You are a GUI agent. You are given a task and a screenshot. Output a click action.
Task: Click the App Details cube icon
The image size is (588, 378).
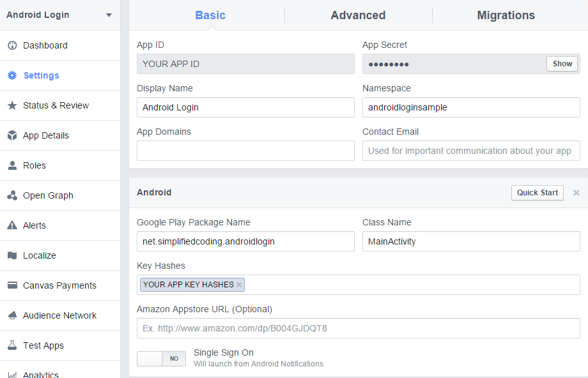pyautogui.click(x=12, y=135)
